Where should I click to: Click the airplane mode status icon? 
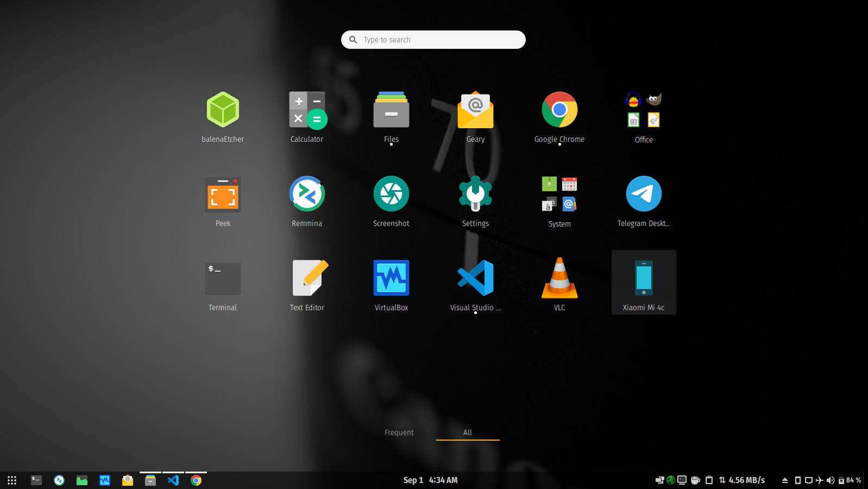[x=819, y=480]
